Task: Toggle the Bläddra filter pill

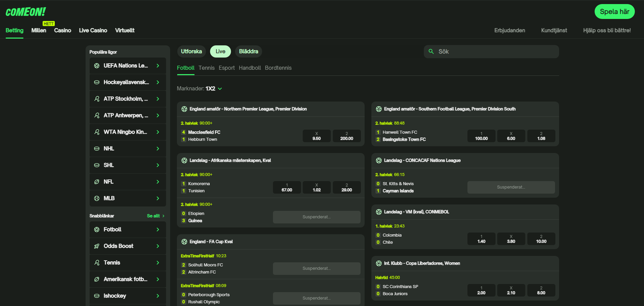Action: coord(248,51)
